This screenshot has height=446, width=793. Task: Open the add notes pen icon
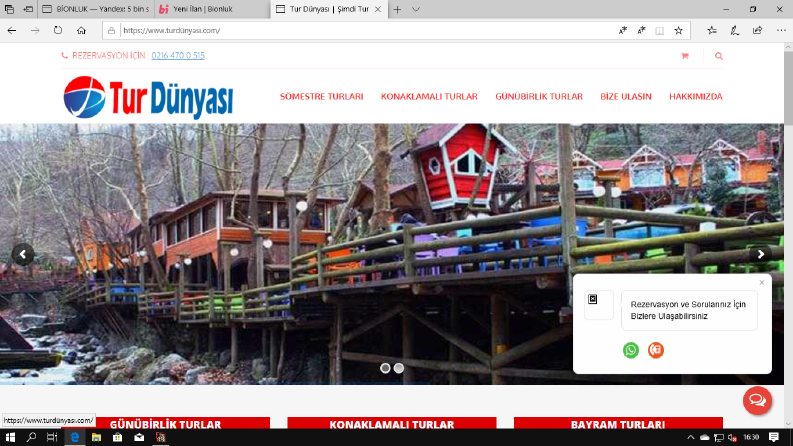(735, 30)
